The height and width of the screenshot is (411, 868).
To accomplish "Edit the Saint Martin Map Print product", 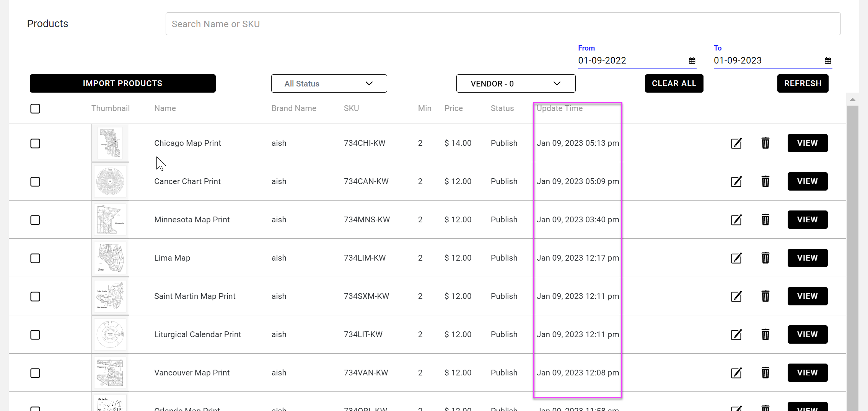I will tap(736, 296).
